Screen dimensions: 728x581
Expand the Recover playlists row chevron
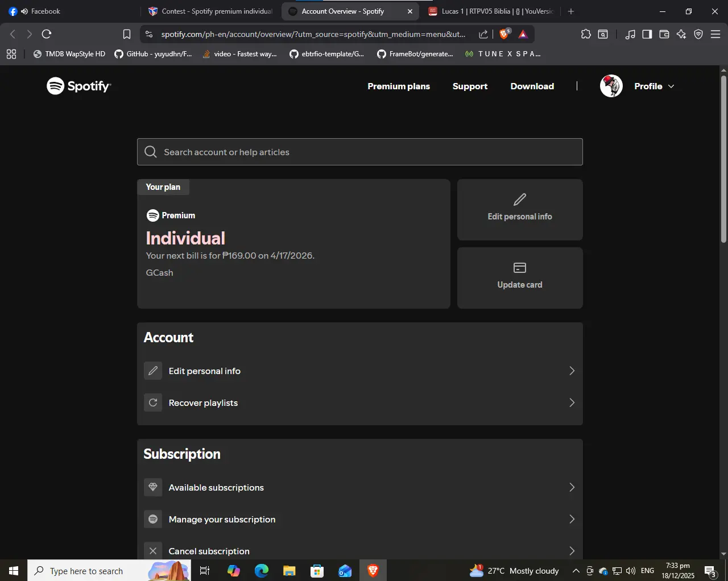point(572,402)
